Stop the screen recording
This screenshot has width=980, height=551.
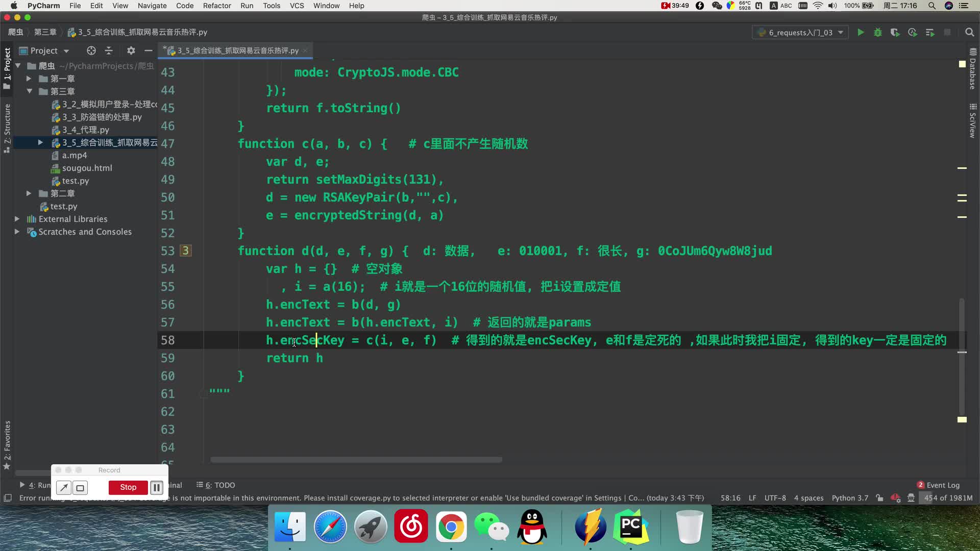point(128,488)
